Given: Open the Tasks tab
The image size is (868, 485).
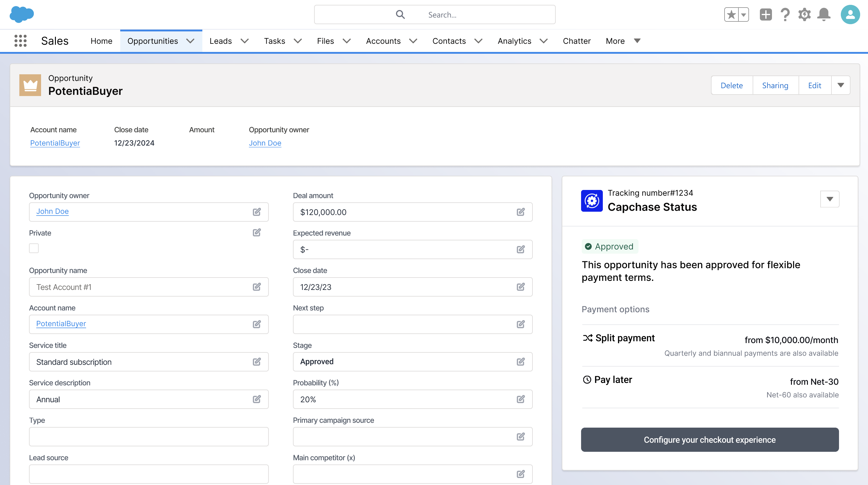Looking at the screenshot, I should [274, 41].
